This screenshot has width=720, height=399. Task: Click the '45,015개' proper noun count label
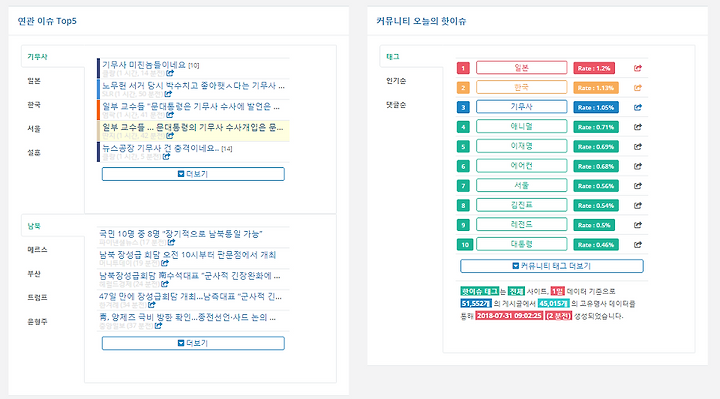click(x=553, y=303)
